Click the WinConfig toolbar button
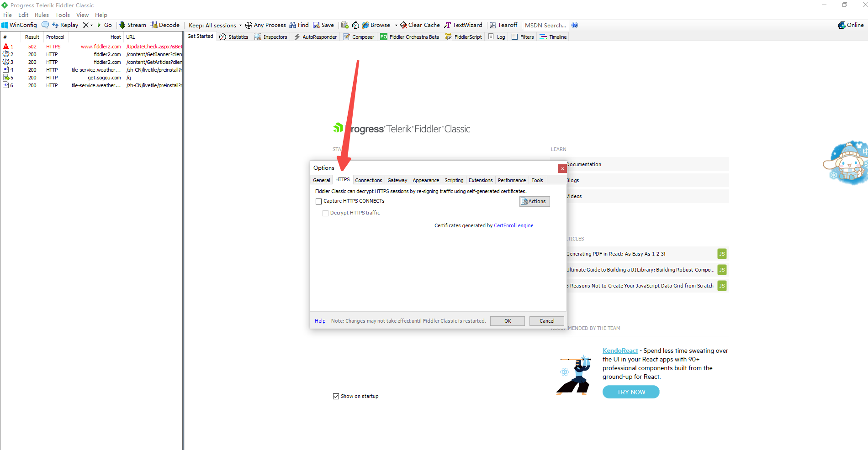The width and height of the screenshot is (868, 450). [19, 25]
